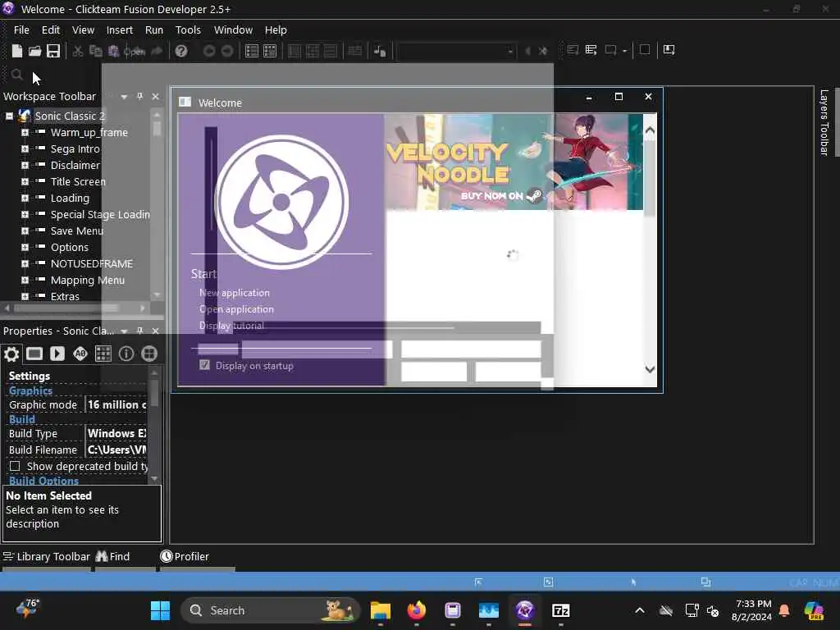
Task: Click the Graphic mode value field
Action: (x=116, y=405)
